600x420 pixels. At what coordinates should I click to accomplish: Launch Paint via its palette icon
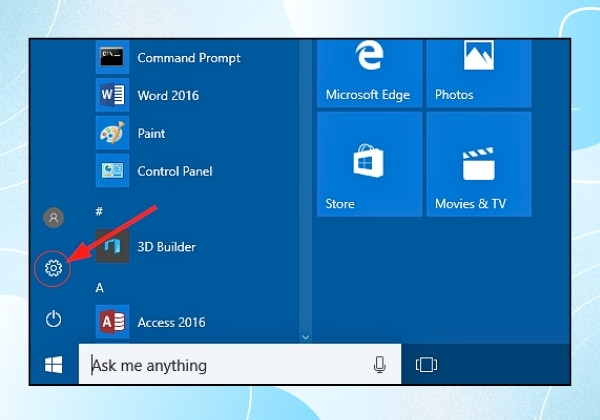click(x=112, y=133)
